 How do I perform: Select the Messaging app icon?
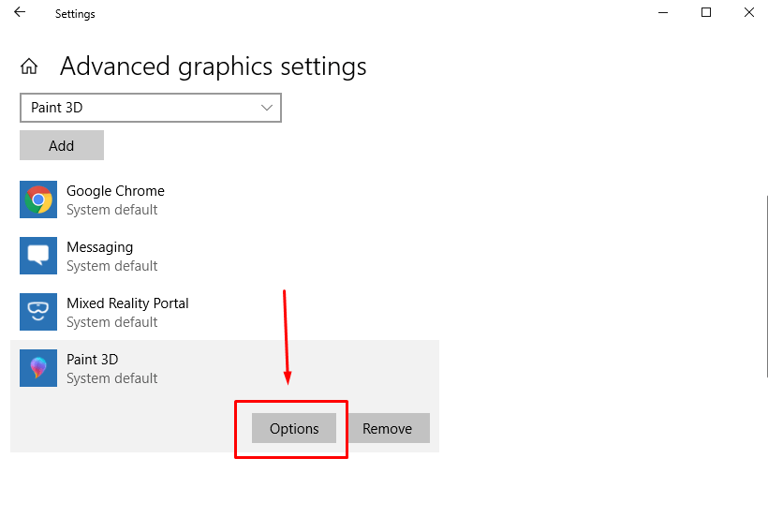(38, 256)
